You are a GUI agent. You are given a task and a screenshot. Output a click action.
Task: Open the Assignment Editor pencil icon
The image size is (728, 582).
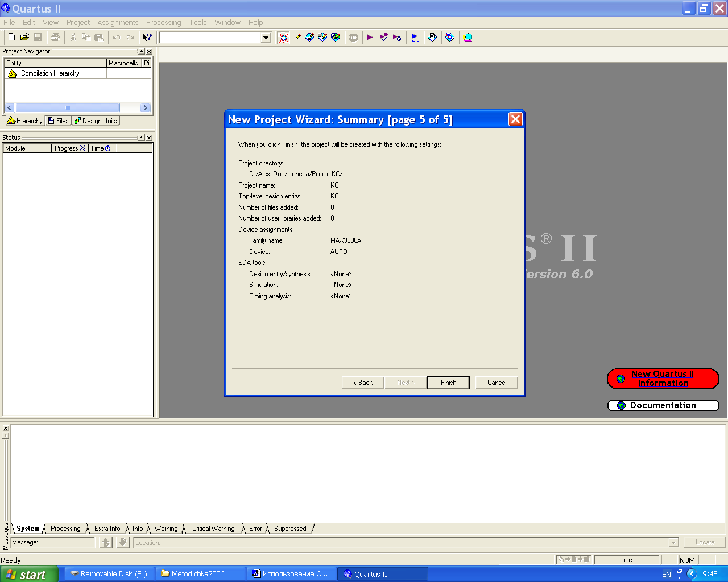pos(297,38)
